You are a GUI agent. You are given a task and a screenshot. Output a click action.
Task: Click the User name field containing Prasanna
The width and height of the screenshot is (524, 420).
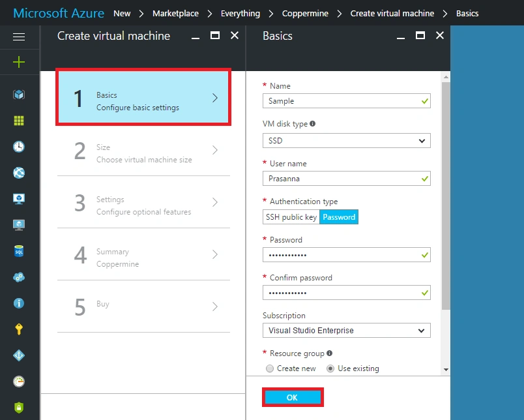(347, 179)
